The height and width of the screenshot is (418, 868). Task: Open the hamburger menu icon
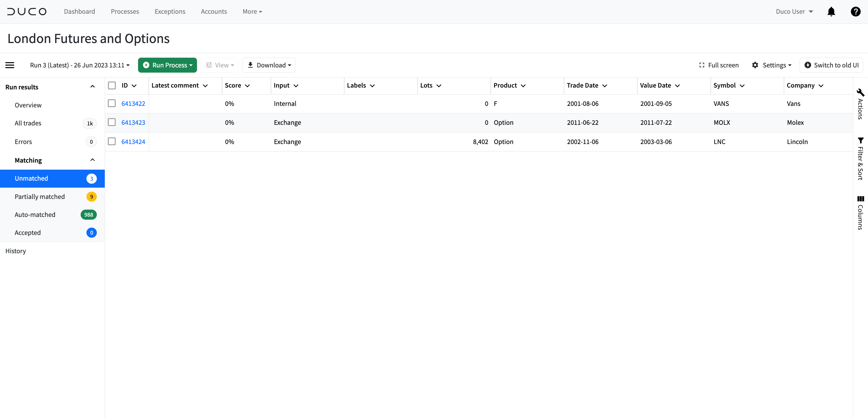coord(10,65)
